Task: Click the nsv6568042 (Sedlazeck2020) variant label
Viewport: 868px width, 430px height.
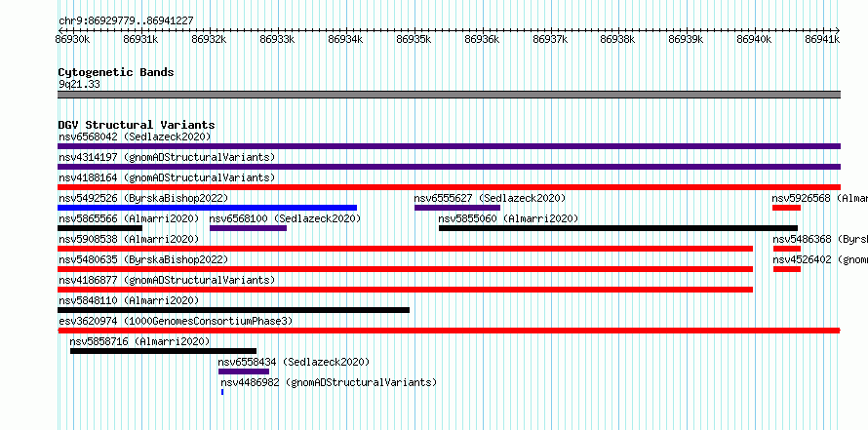Action: 135,137
